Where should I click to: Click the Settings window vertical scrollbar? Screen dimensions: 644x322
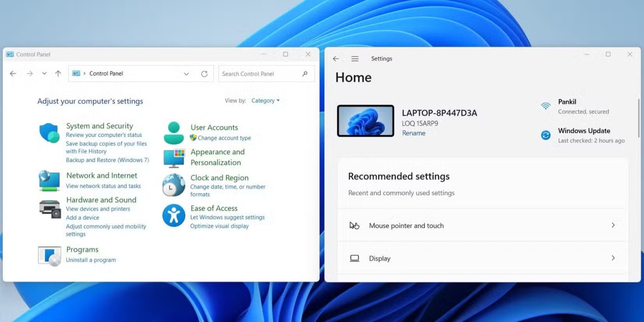coord(638,118)
